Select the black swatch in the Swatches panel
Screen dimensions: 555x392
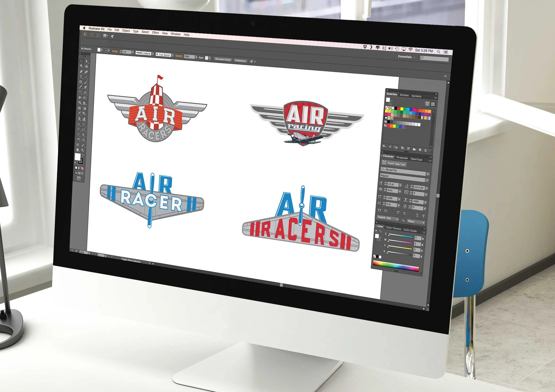[396, 108]
